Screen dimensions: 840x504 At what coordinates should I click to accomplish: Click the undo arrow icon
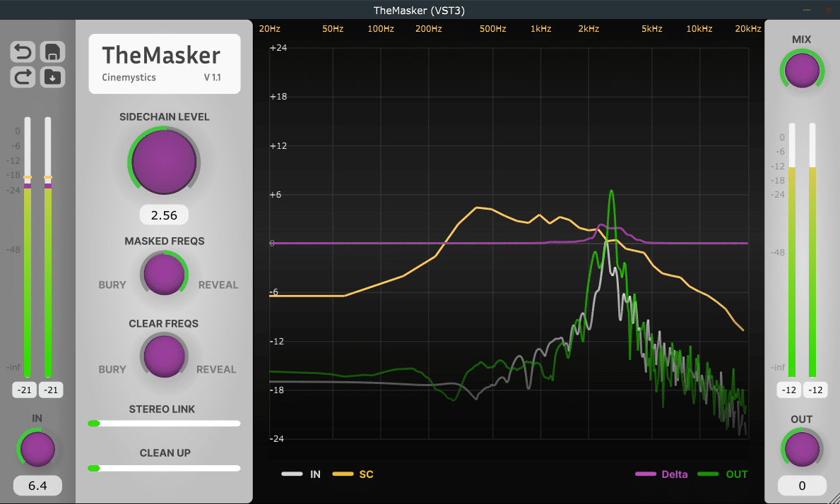tap(23, 52)
